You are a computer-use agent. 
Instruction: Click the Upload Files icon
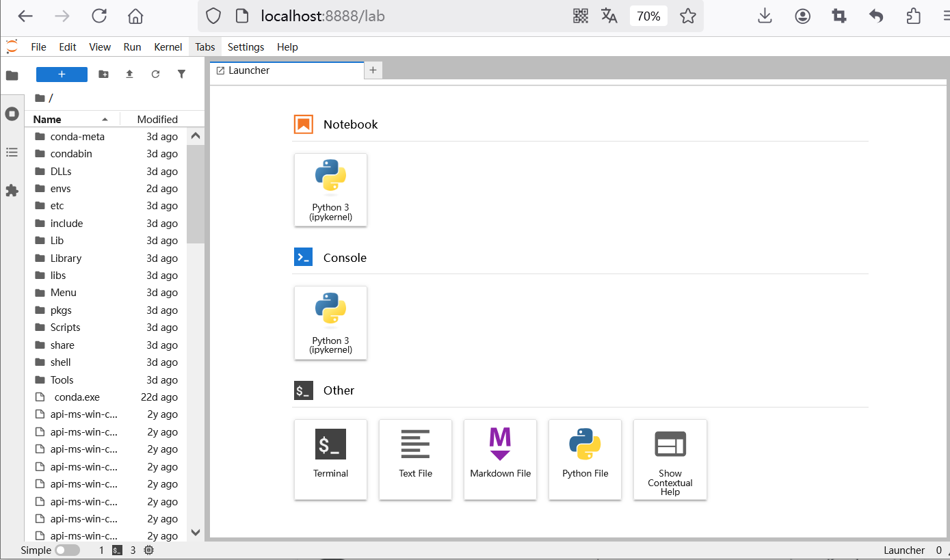pyautogui.click(x=129, y=75)
